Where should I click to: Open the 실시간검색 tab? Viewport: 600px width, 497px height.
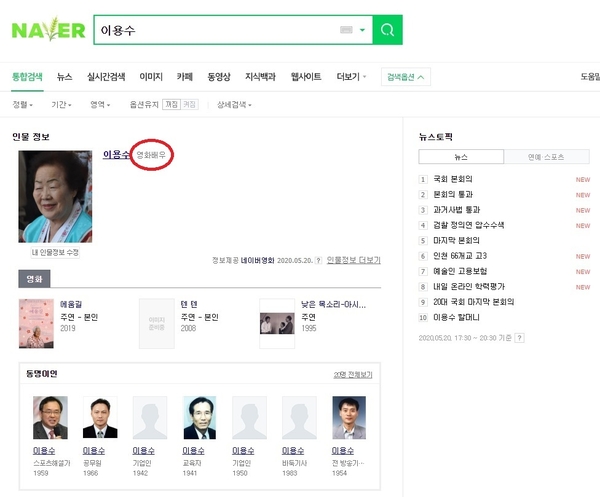[x=106, y=77]
